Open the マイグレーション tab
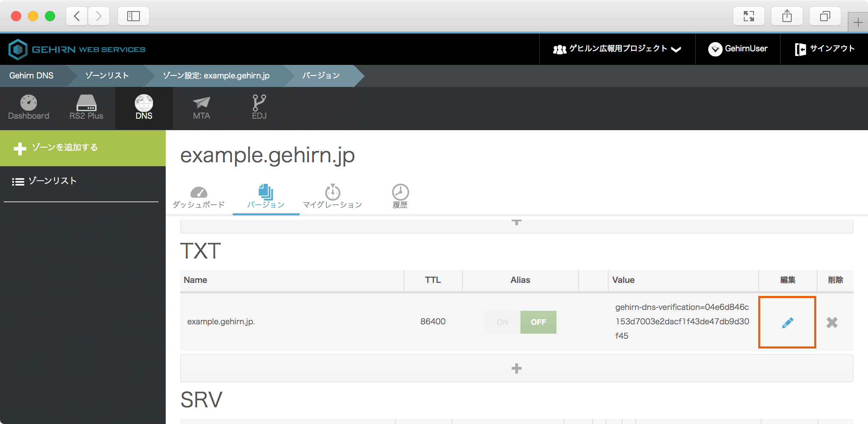 333,197
